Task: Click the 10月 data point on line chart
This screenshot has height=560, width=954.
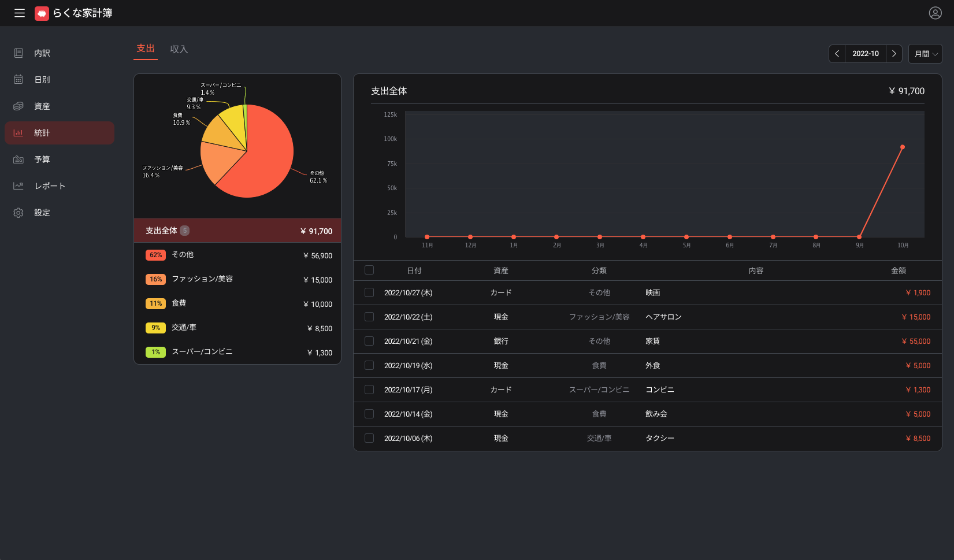Action: [902, 147]
